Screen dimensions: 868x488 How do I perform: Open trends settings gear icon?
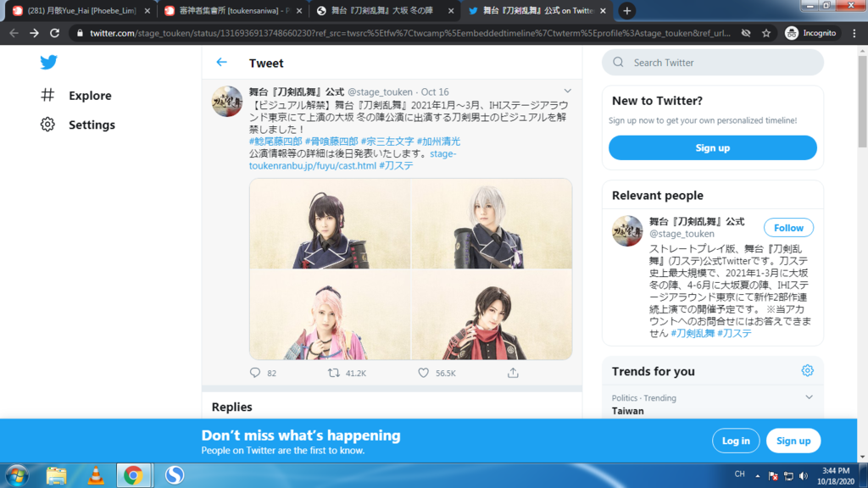(x=808, y=371)
